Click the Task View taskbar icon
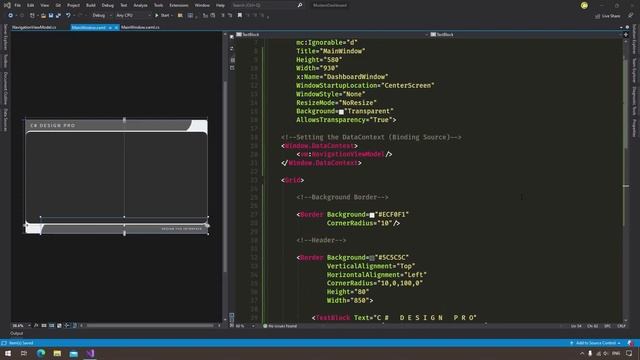This screenshot has height=360, width=640. [x=24, y=353]
